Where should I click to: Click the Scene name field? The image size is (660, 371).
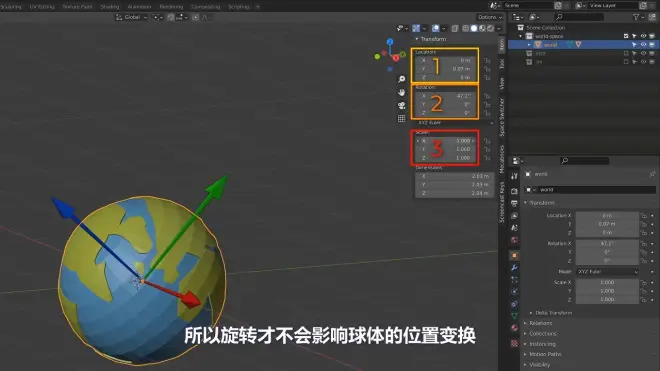pyautogui.click(x=528, y=5)
